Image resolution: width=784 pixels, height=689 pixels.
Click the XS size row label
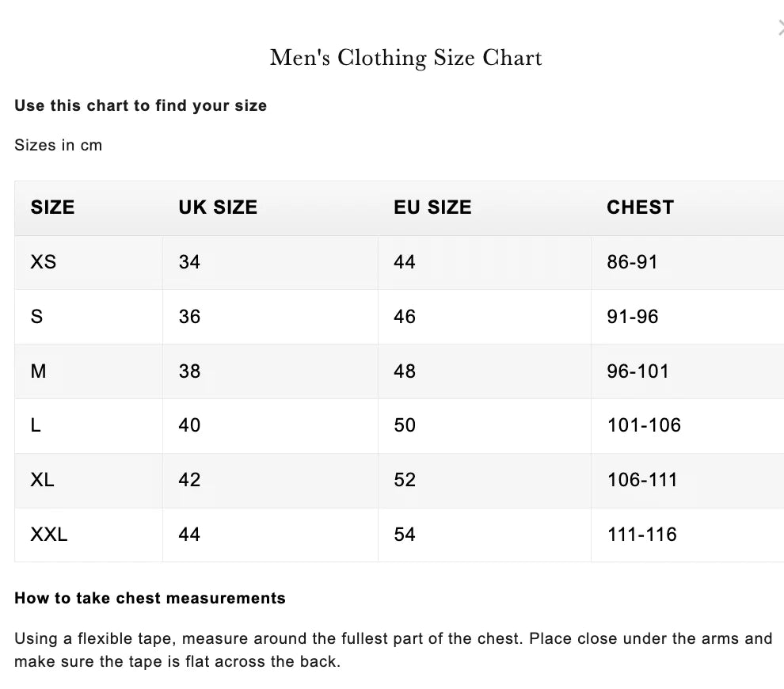click(44, 262)
